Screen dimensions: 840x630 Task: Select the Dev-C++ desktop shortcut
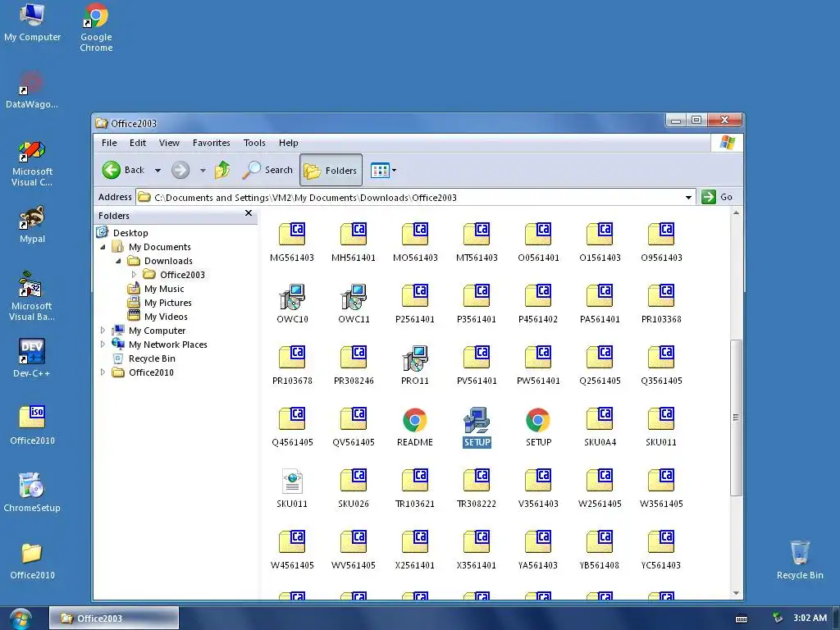tap(32, 358)
